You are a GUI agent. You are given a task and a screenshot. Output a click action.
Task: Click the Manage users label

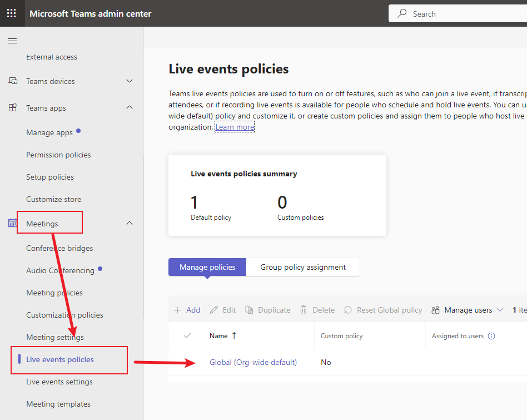click(x=468, y=310)
